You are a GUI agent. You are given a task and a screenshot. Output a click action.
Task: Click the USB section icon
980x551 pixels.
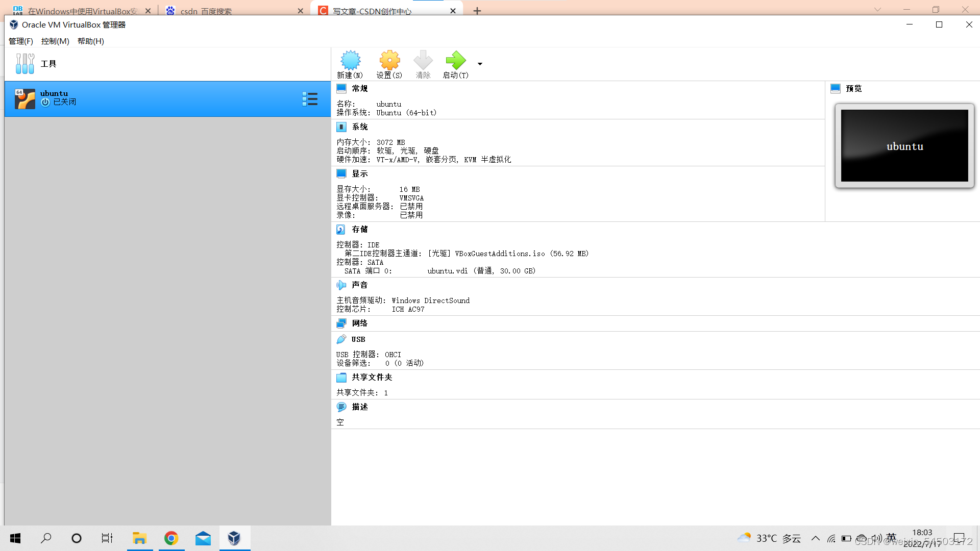tap(341, 339)
